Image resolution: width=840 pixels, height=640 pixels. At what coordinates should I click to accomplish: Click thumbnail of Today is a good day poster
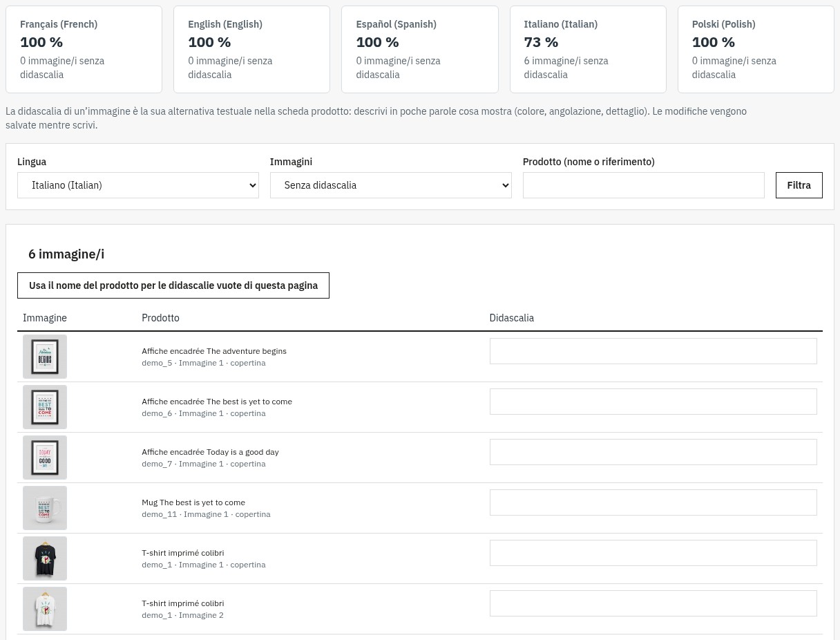(45, 458)
